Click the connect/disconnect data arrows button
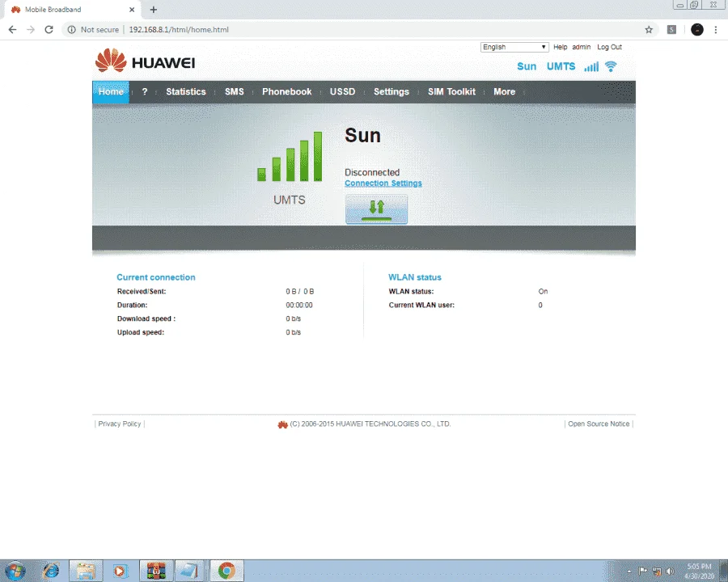 [376, 209]
